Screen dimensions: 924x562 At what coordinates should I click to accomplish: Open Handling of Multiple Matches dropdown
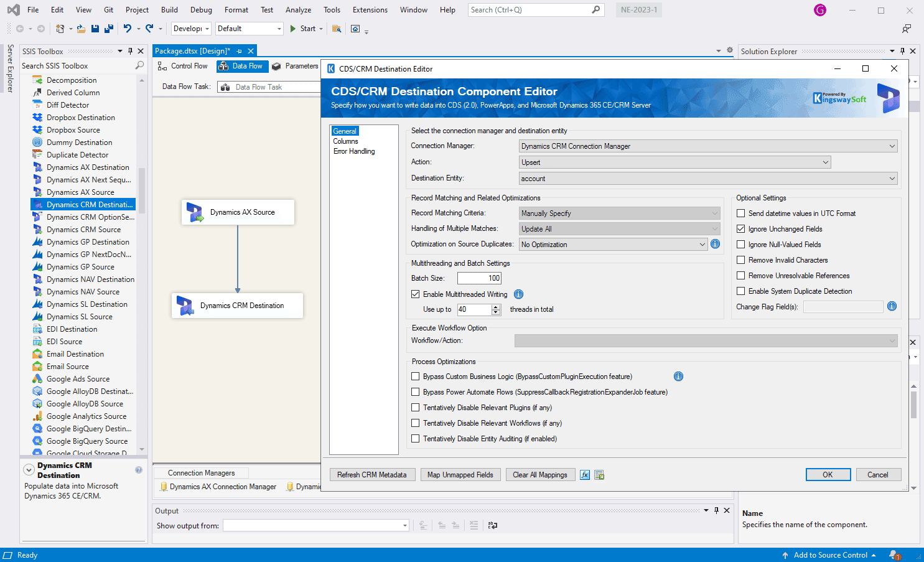point(620,229)
